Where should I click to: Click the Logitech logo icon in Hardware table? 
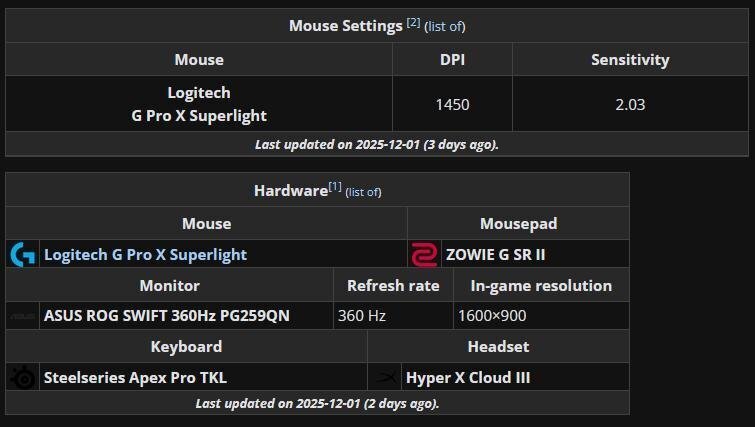click(x=22, y=255)
